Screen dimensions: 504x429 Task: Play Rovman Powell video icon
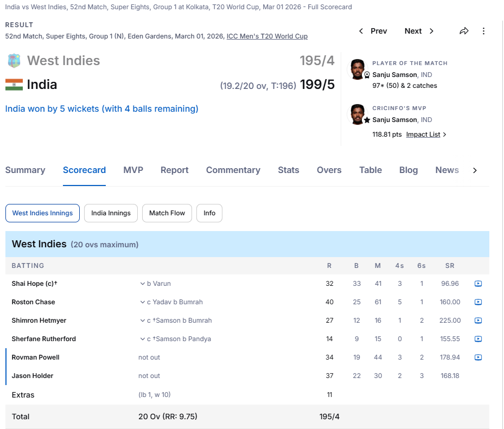478,357
